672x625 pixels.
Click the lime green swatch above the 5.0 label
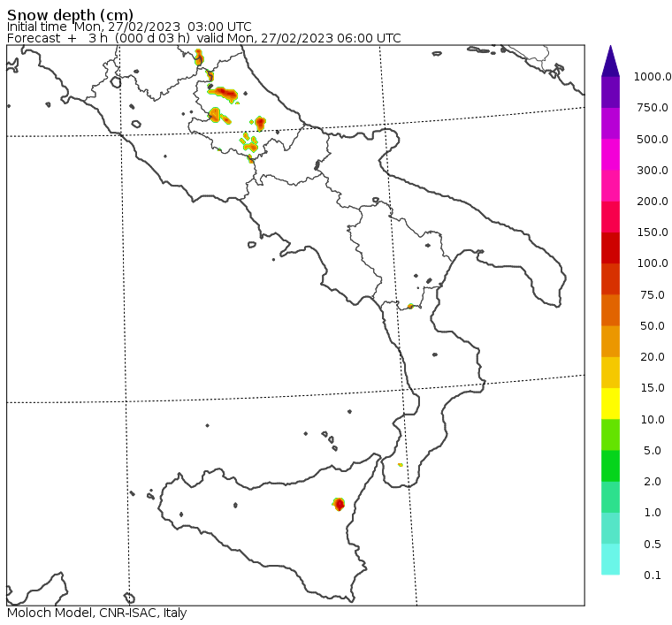click(x=610, y=435)
